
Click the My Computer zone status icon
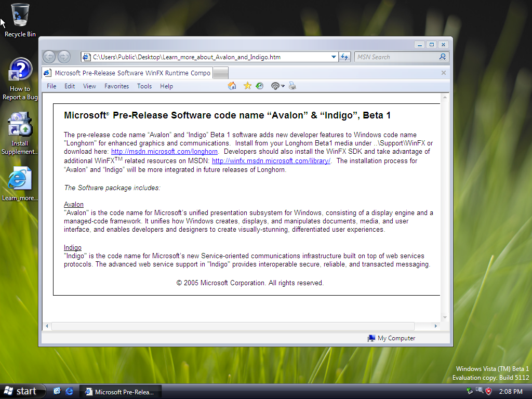point(371,338)
